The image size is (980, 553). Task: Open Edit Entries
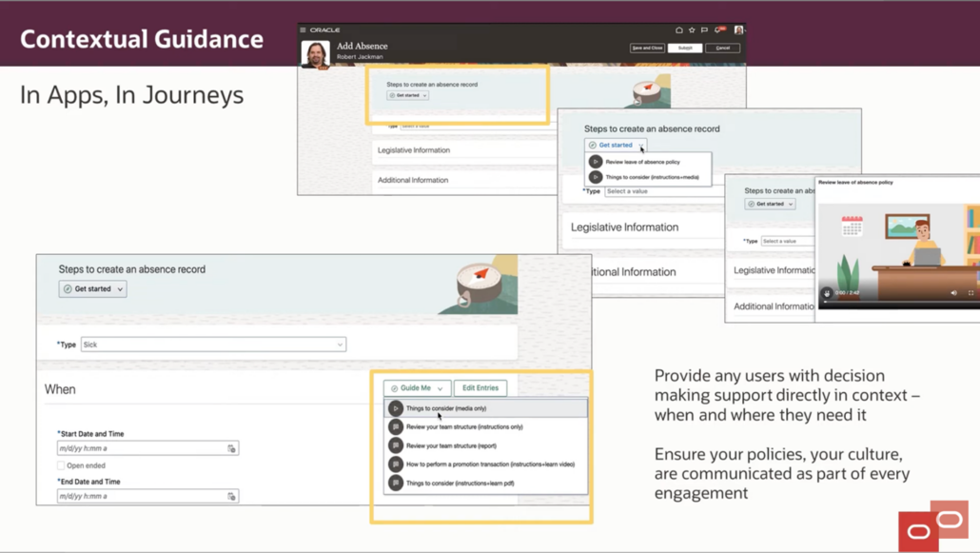click(480, 387)
